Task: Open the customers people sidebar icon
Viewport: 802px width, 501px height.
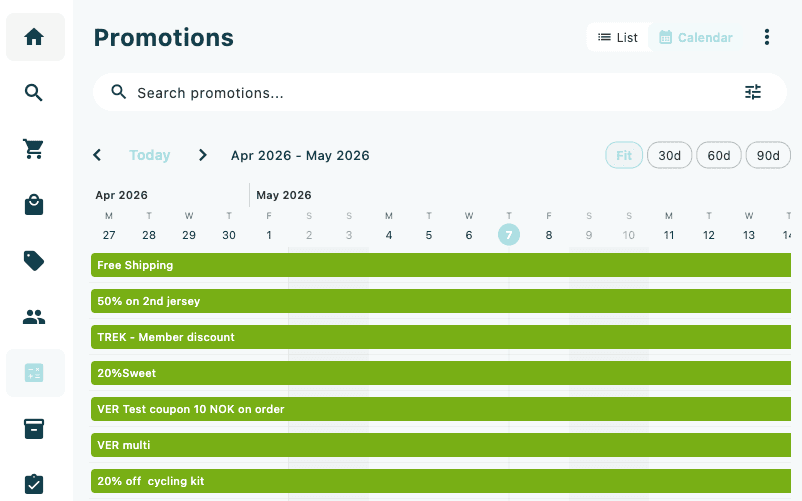Action: pos(34,317)
